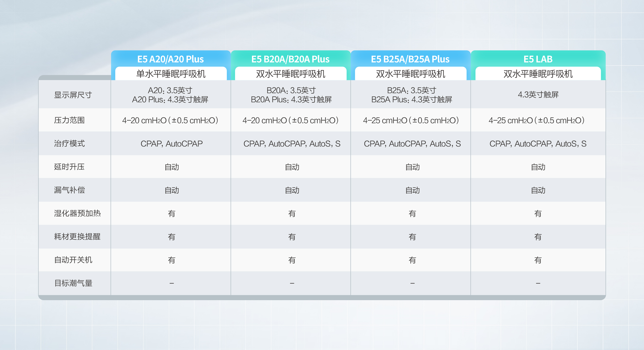Click the B25A 4–25 cmH2O pressure cell
The width and height of the screenshot is (644, 350).
pyautogui.click(x=411, y=120)
